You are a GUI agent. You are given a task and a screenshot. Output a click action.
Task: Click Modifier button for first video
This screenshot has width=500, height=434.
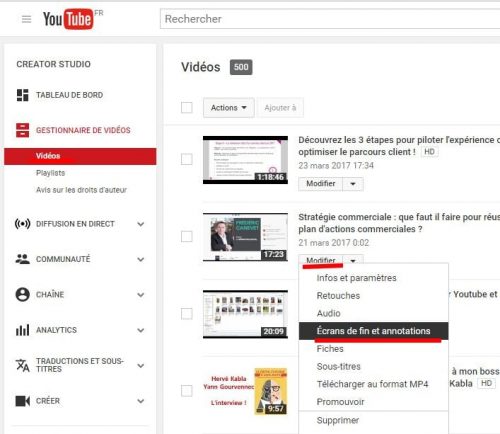(321, 184)
